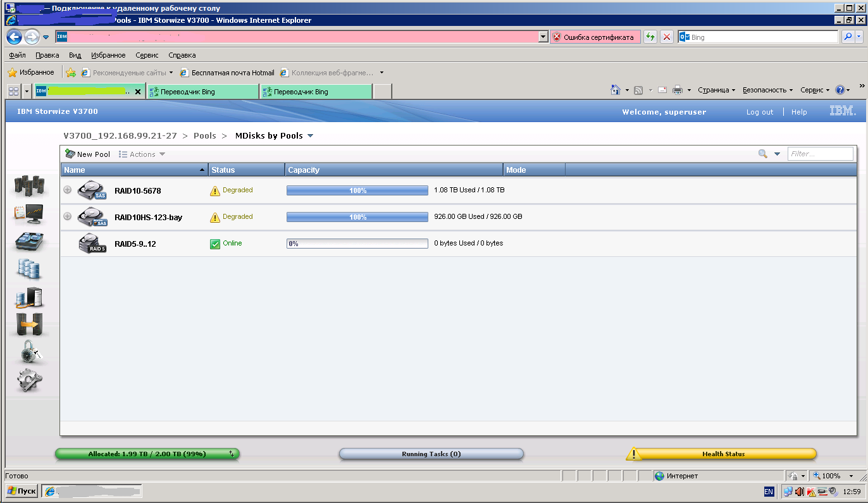Click the New Pool button

pyautogui.click(x=88, y=154)
